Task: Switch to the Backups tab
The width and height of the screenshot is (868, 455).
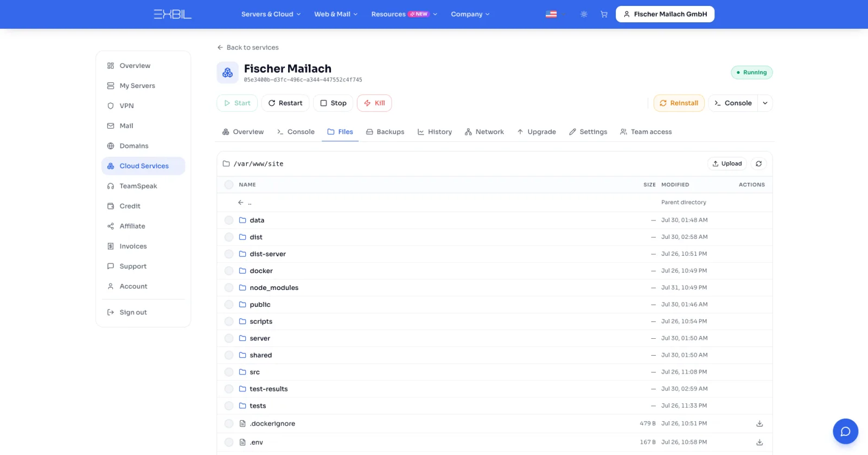Action: click(385, 132)
